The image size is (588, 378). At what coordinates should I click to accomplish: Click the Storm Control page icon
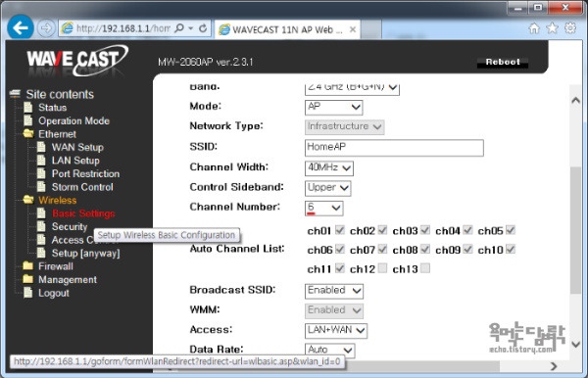pyautogui.click(x=41, y=187)
